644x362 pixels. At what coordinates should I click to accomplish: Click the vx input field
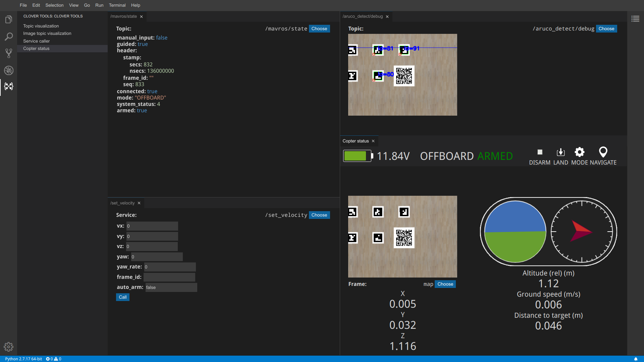[152, 226]
